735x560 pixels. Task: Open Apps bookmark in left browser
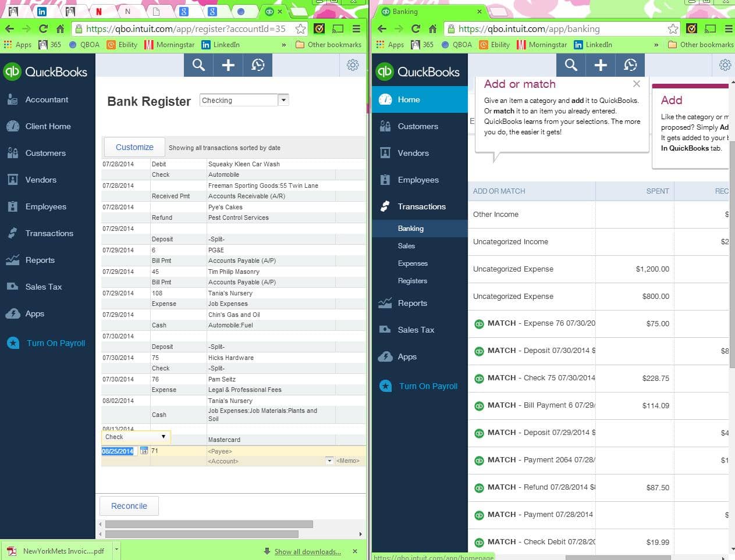click(x=17, y=45)
